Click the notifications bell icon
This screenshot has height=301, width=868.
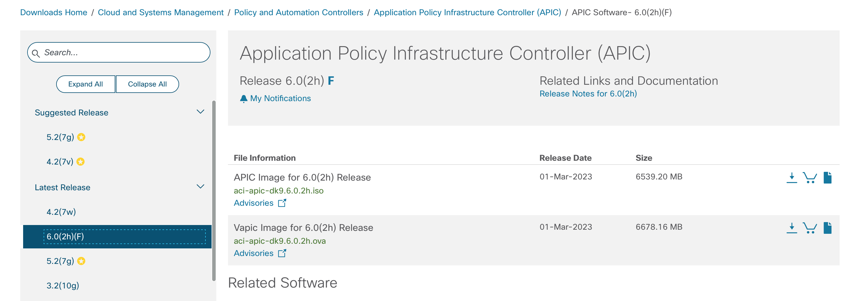[243, 98]
